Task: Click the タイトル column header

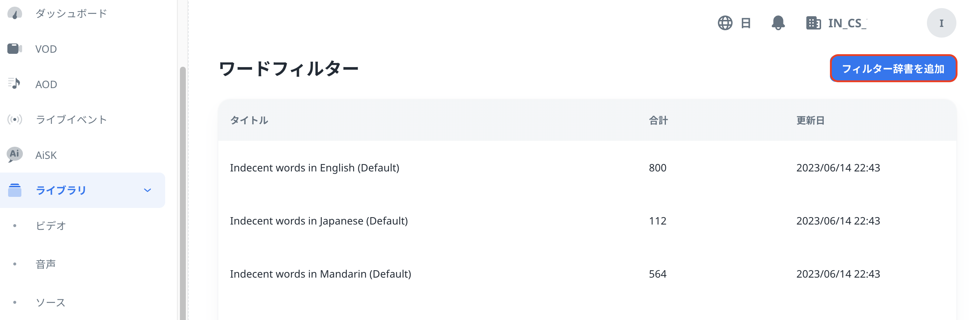Action: (249, 120)
